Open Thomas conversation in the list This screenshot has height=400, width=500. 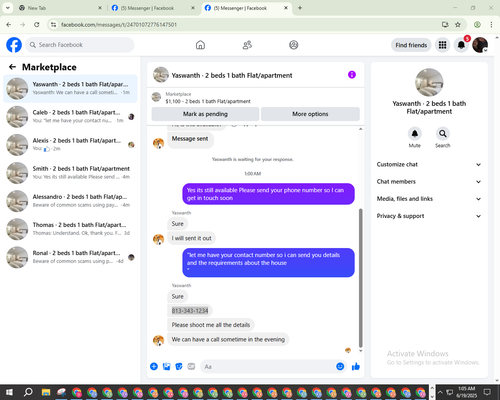point(70,229)
